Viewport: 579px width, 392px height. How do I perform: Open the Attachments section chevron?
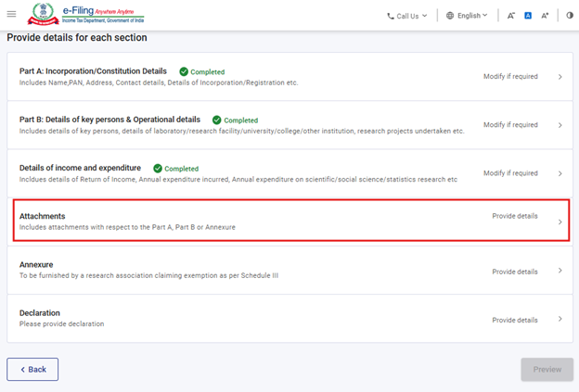coord(560,222)
